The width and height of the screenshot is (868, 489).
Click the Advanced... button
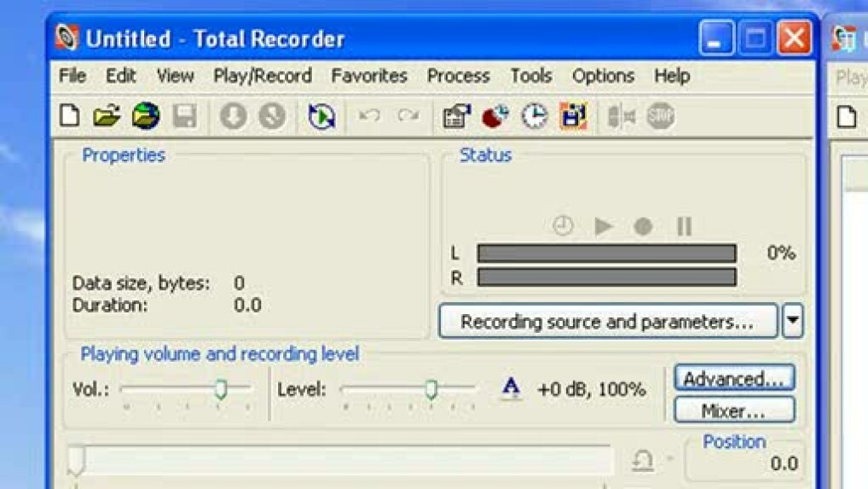point(734,379)
